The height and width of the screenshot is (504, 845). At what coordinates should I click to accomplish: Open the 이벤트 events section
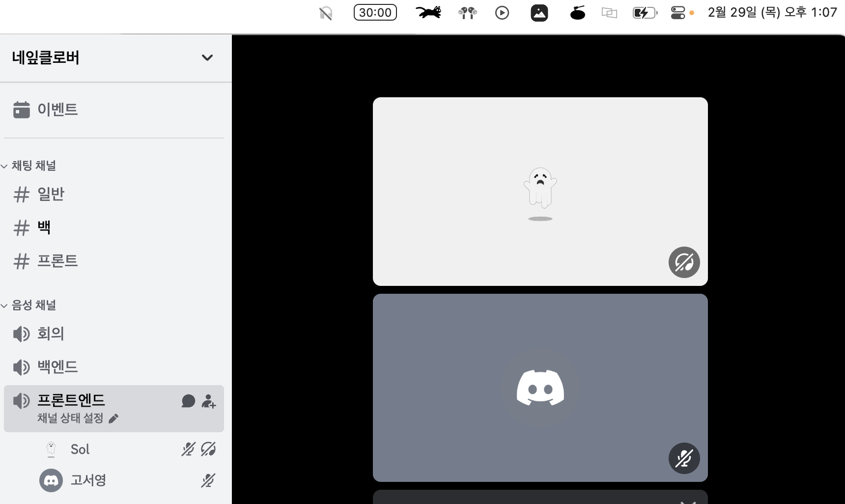click(114, 110)
